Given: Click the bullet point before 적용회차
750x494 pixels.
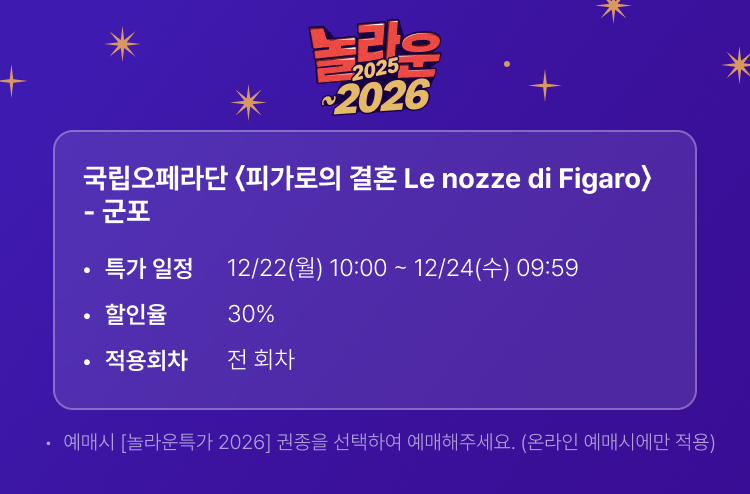Looking at the screenshot, I should click(87, 361).
